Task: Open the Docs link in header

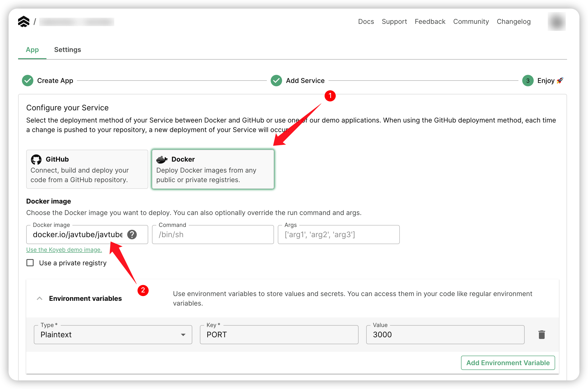Action: tap(366, 22)
